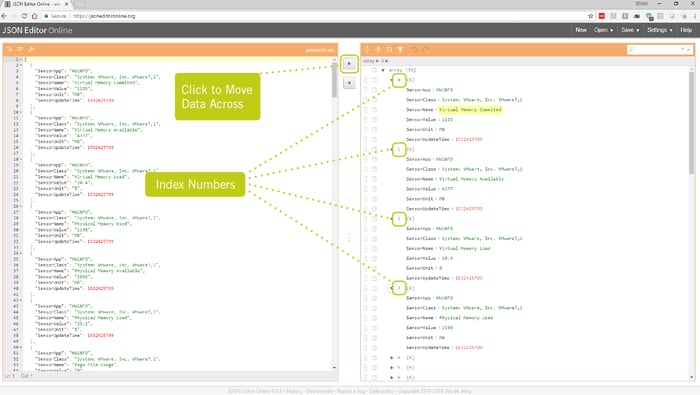The height and width of the screenshot is (395, 700).
Task: Click the 'Virtual Memory Available' value in the tree
Action: [471, 179]
